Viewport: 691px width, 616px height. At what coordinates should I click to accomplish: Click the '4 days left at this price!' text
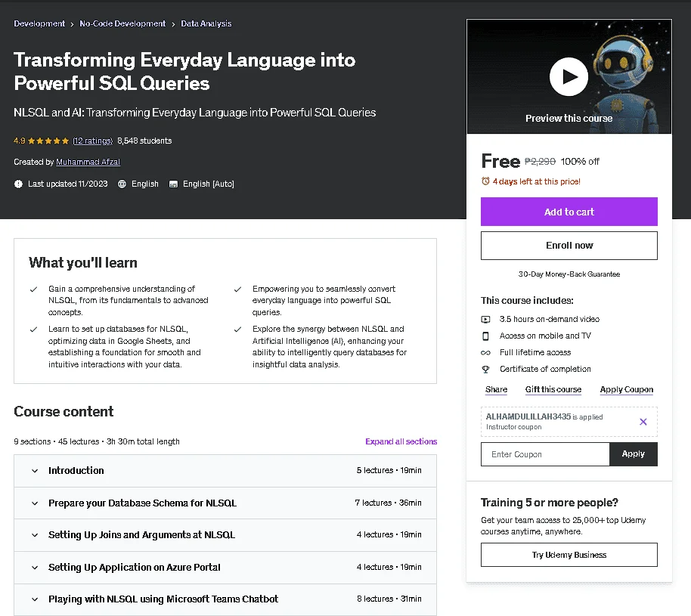(536, 181)
